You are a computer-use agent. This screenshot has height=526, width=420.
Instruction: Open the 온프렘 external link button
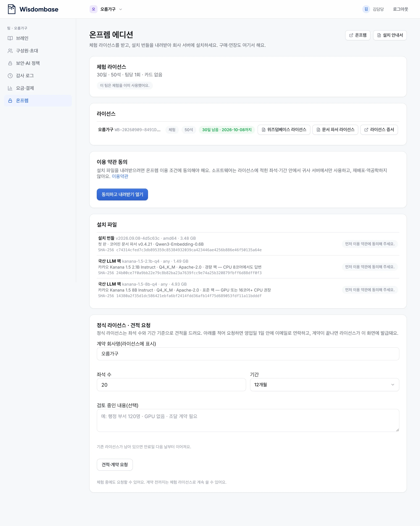[x=357, y=35]
